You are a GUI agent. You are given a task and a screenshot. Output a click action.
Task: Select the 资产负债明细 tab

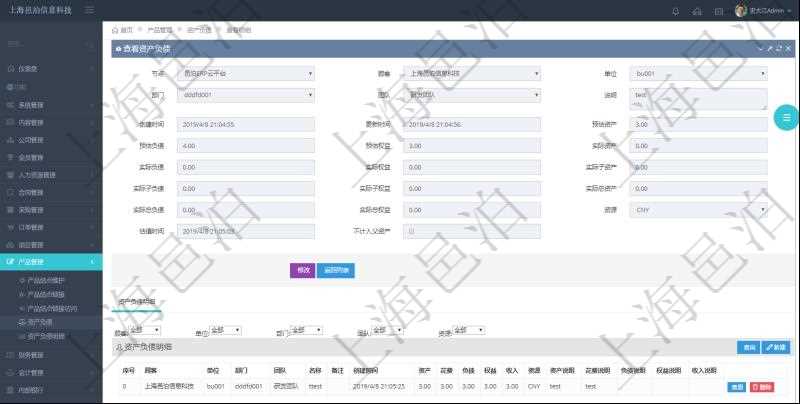(134, 300)
